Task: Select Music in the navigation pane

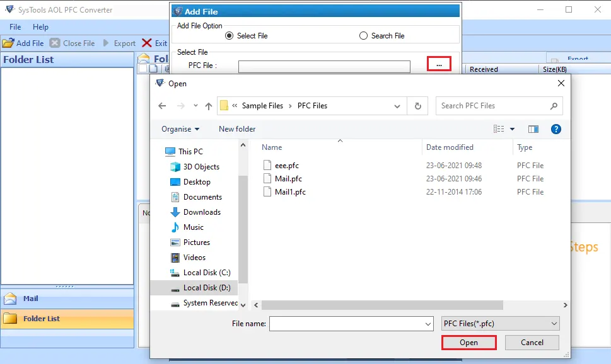Action: coord(187,227)
